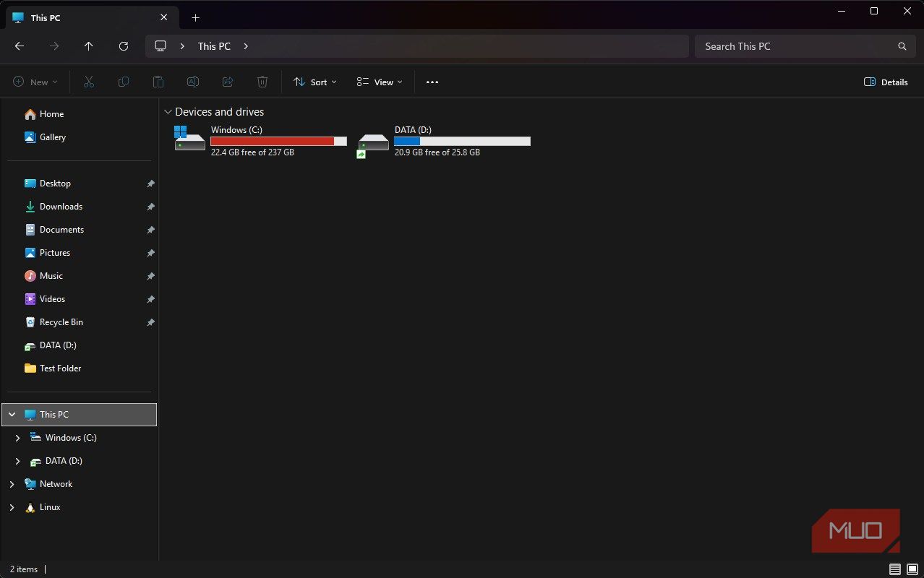Click the DATA (D:) blue usage bar

[462, 142]
